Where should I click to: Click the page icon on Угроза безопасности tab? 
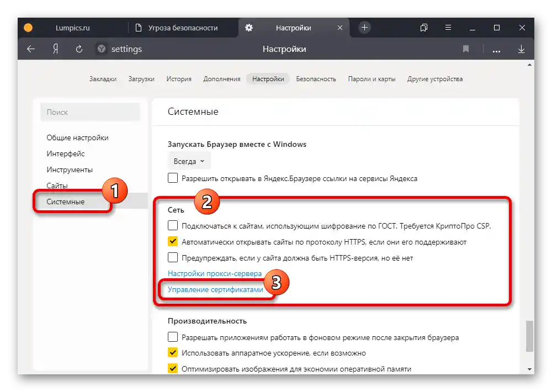(x=139, y=28)
